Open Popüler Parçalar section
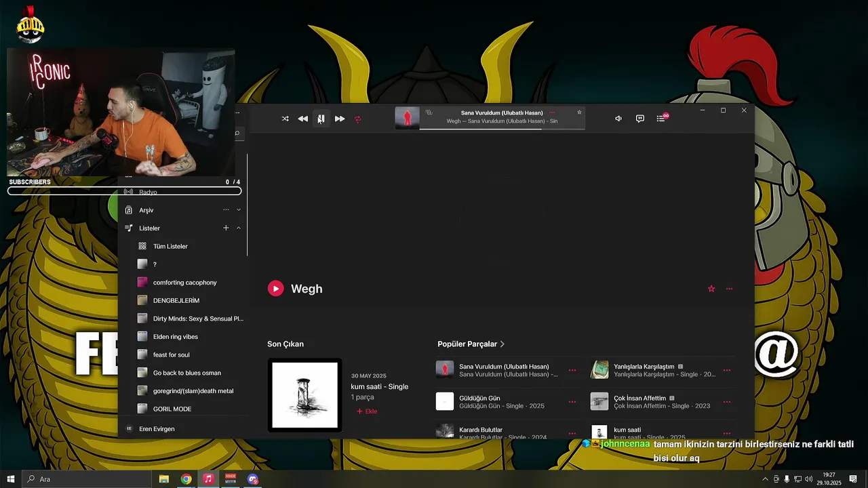The width and height of the screenshot is (868, 488). tap(471, 344)
